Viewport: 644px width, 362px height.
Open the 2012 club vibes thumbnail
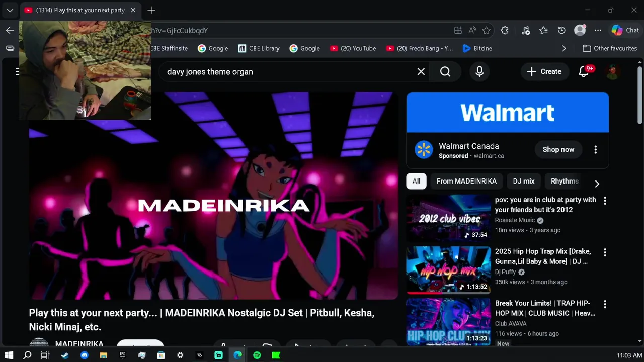(448, 218)
